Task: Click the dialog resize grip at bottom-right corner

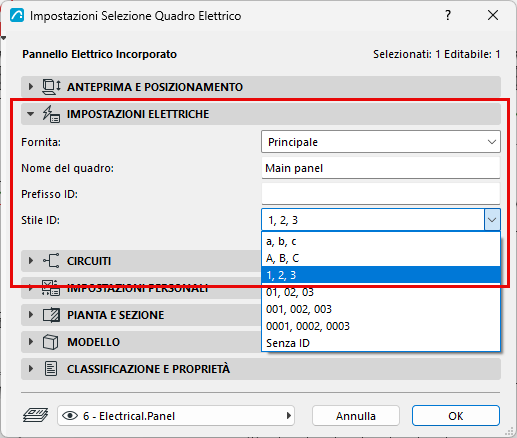Action: tap(509, 431)
